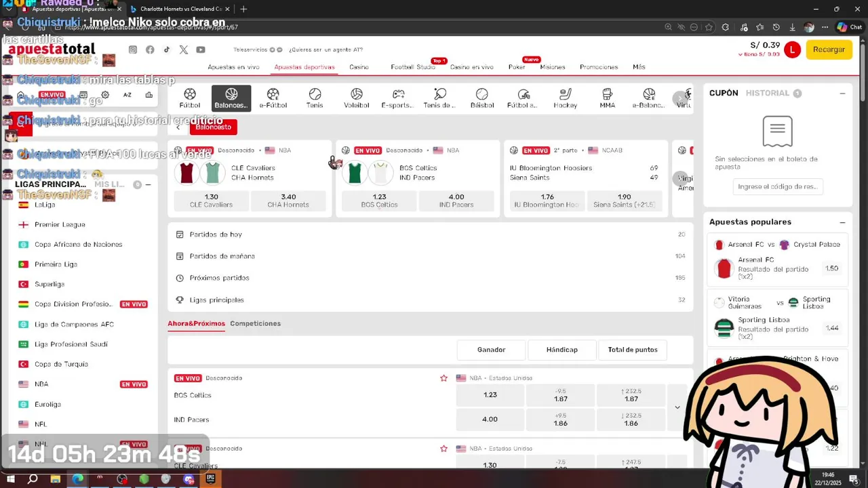Open the statistics bar chart icon in sidebar
Screen dimensions: 868x488
tap(149, 95)
